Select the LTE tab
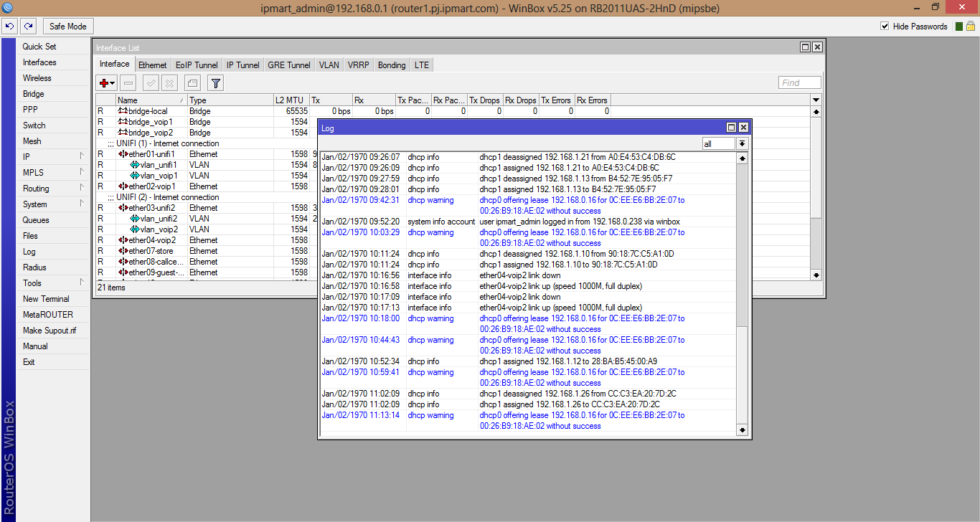 pyautogui.click(x=422, y=65)
